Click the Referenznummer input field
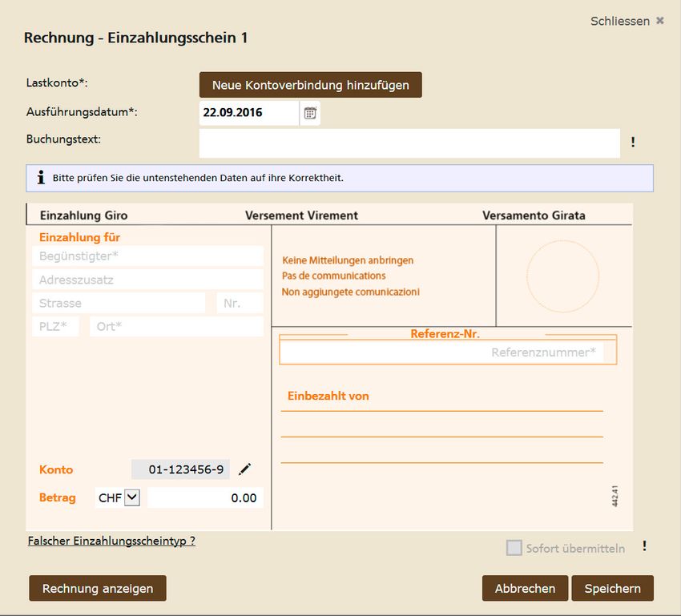681x616 pixels. (x=442, y=352)
